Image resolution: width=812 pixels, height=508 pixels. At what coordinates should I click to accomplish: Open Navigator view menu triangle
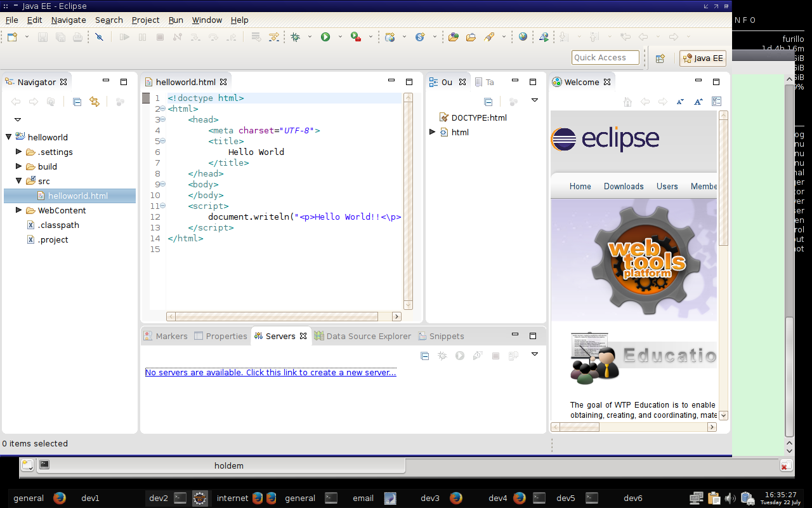click(17, 119)
